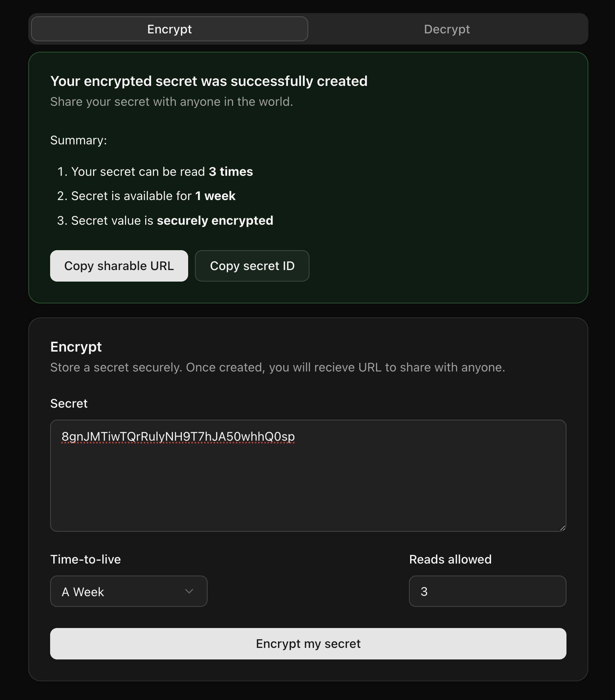
Task: Click the success message heading
Action: pyautogui.click(x=209, y=81)
